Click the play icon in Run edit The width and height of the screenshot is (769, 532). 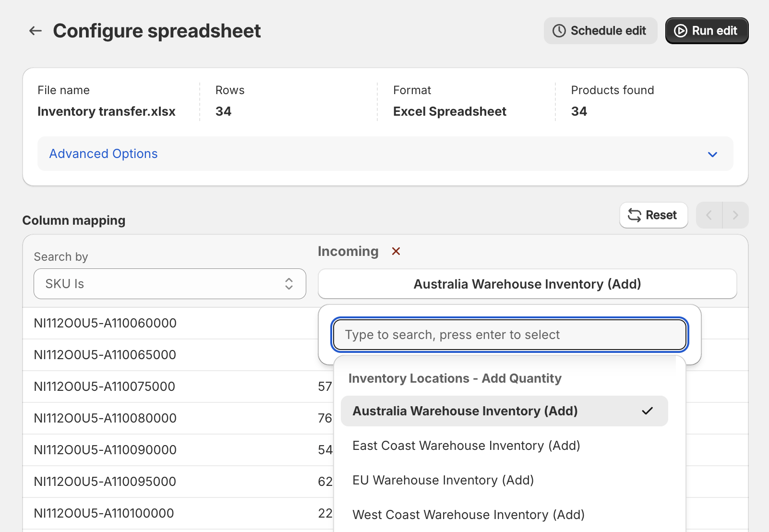point(681,31)
